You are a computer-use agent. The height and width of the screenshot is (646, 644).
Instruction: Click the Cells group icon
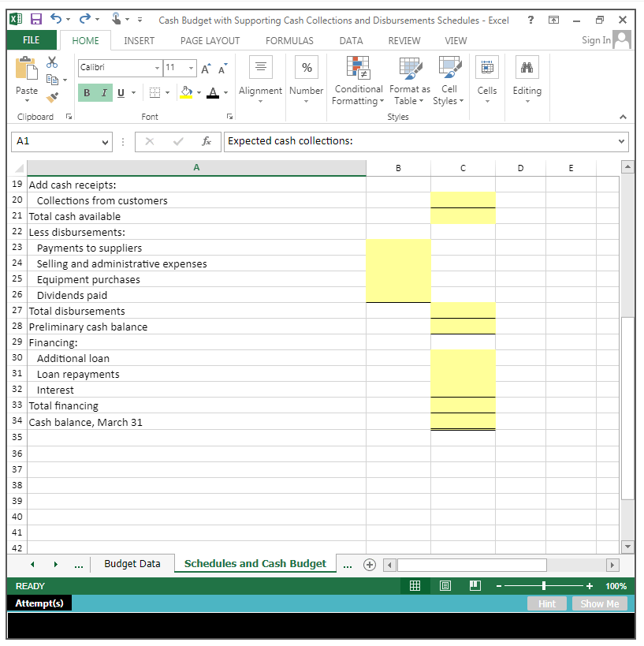pyautogui.click(x=486, y=80)
